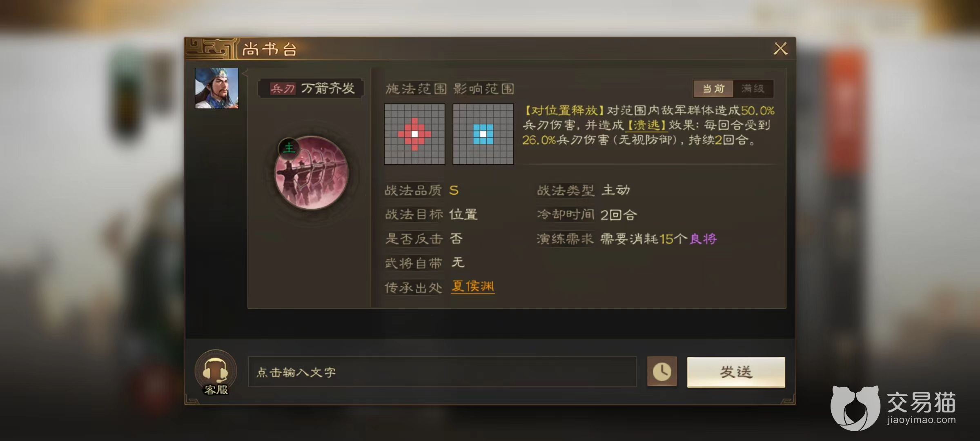Image resolution: width=980 pixels, height=441 pixels.
Task: Select the 施法范围 heading label
Action: (x=416, y=89)
